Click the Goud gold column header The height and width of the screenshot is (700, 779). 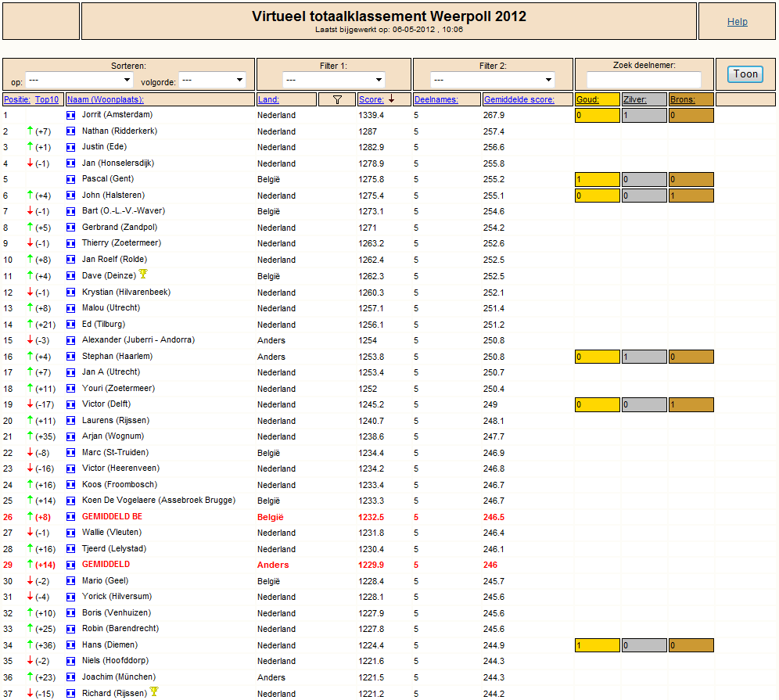tap(587, 100)
